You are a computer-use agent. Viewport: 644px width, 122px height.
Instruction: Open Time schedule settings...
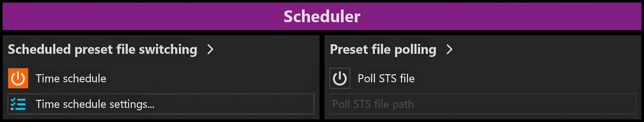[x=161, y=104]
